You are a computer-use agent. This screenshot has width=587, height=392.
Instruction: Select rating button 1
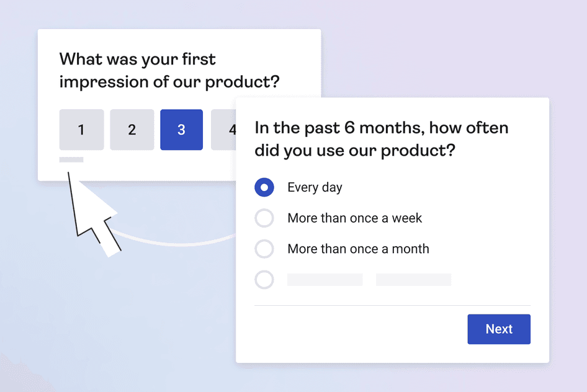pos(81,130)
